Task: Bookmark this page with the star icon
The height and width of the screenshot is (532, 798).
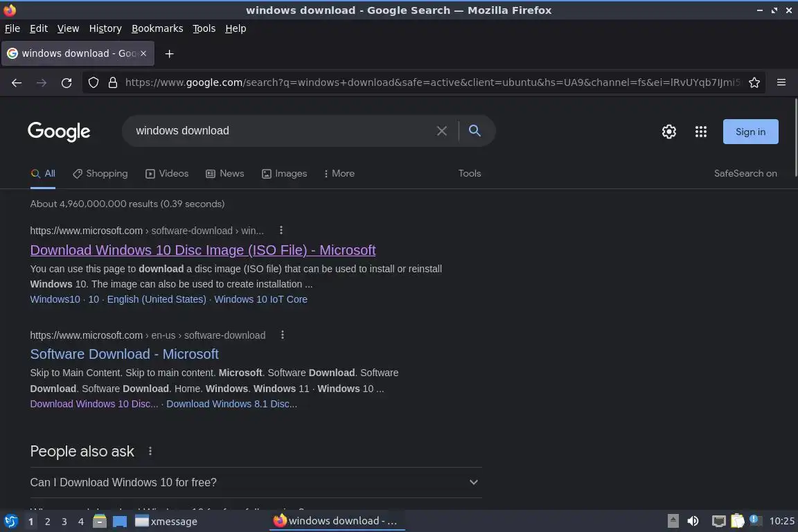Action: [754, 82]
